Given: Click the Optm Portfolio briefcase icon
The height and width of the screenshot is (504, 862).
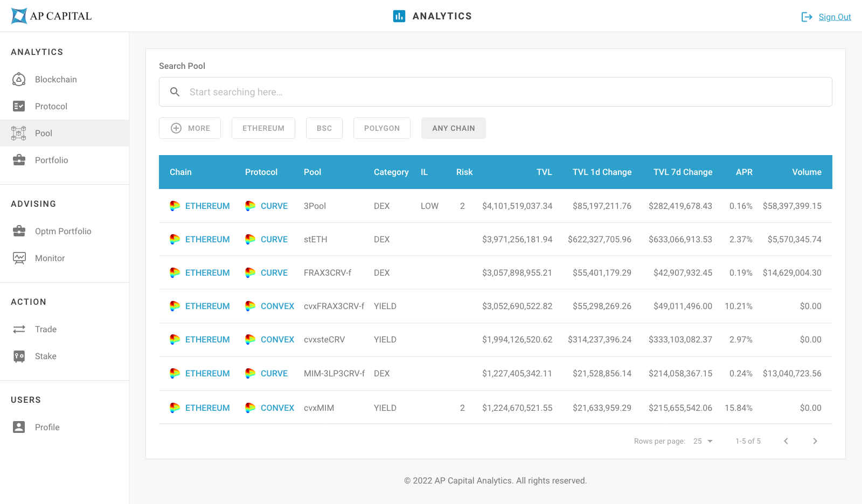Looking at the screenshot, I should (19, 231).
